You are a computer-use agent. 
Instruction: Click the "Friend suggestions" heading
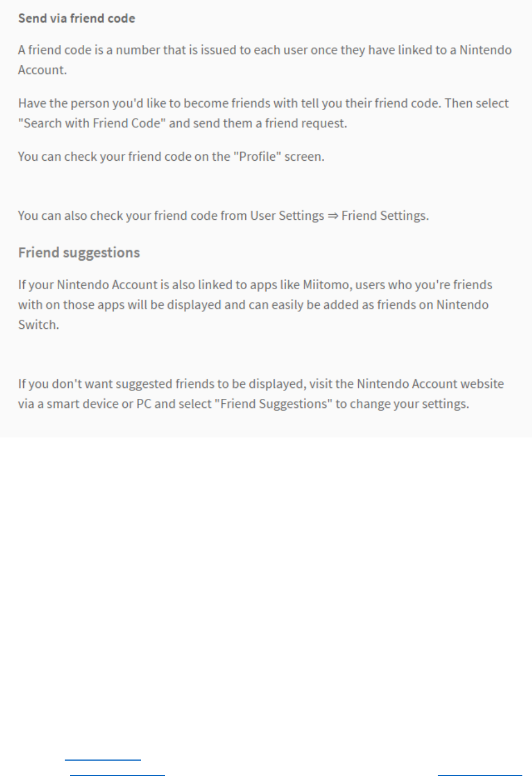(79, 253)
